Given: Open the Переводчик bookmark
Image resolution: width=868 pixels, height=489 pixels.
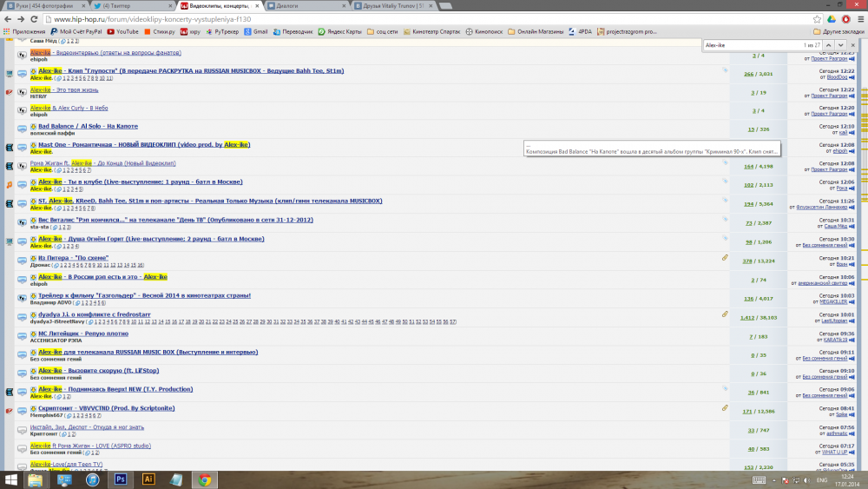Looking at the screenshot, I should (293, 31).
